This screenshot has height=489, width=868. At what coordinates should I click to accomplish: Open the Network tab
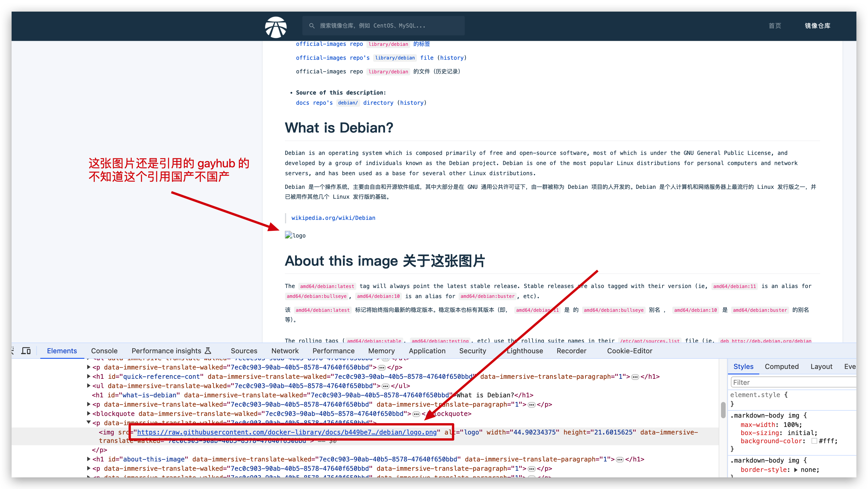[x=285, y=351]
